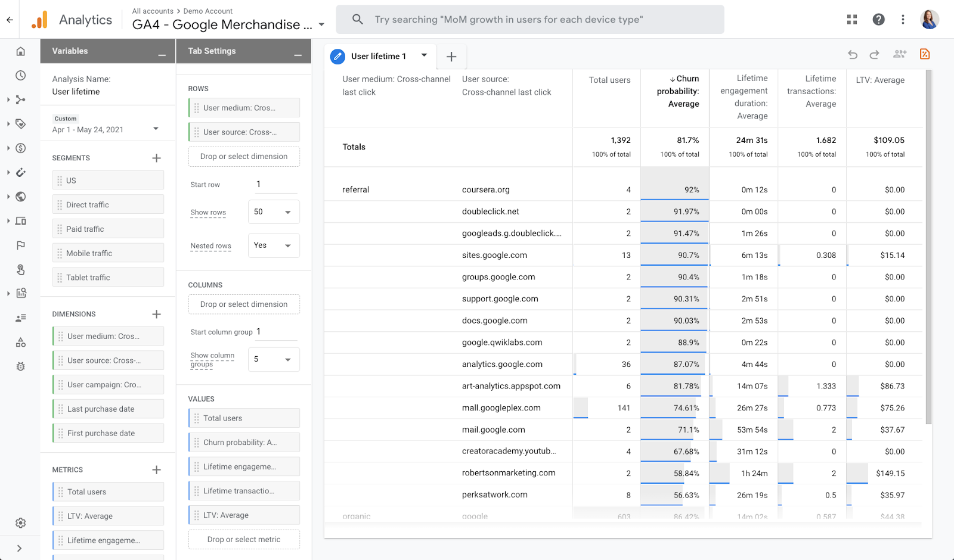Open the user profile avatar

(x=930, y=20)
